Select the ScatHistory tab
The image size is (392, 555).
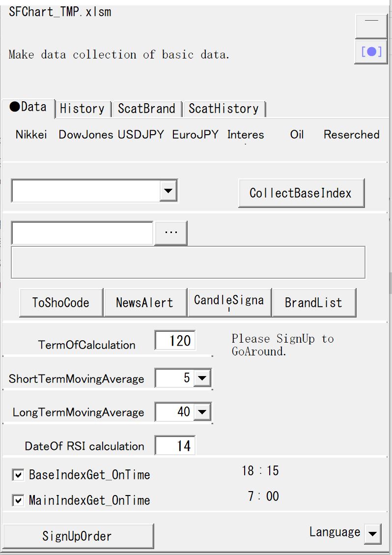pos(224,109)
